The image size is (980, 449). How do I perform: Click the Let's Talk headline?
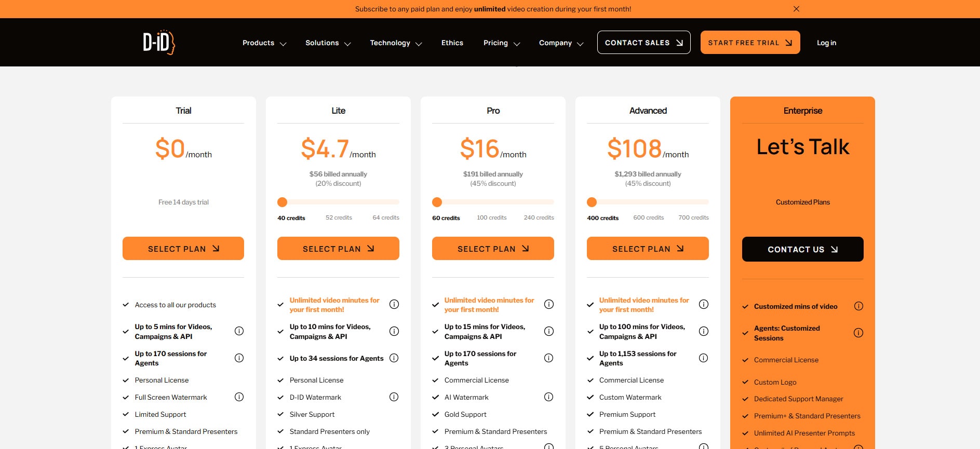coord(803,147)
